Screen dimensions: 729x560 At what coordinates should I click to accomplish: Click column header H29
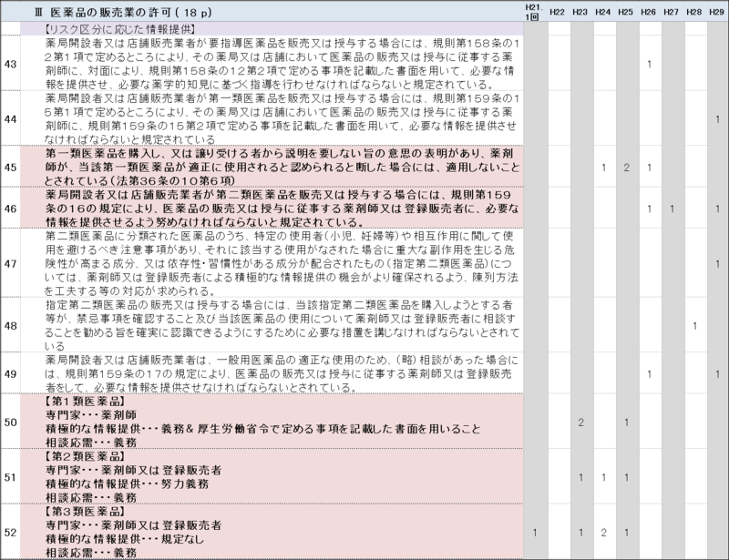pyautogui.click(x=716, y=12)
